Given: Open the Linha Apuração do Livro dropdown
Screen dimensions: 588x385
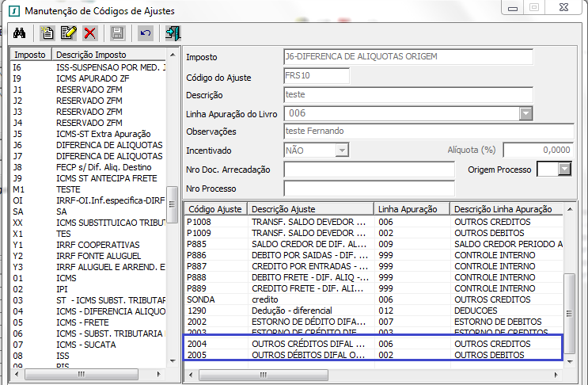Looking at the screenshot, I should [x=525, y=113].
